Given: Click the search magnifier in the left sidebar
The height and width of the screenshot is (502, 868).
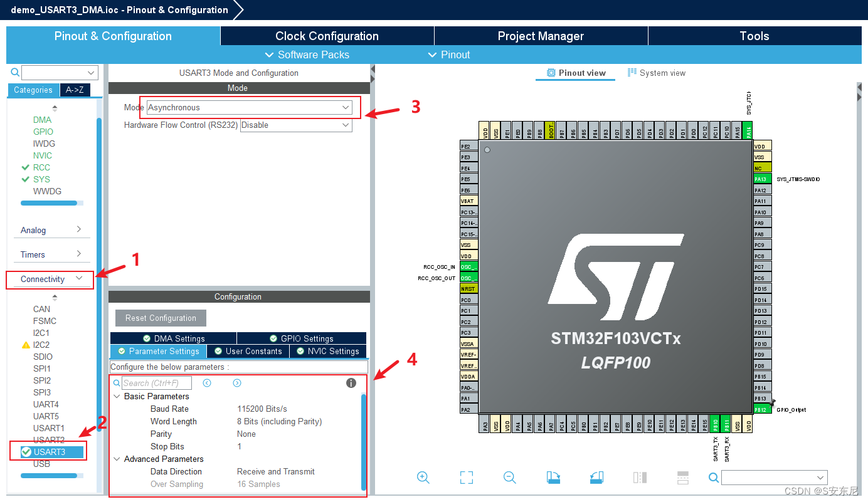Looking at the screenshot, I should (14, 72).
